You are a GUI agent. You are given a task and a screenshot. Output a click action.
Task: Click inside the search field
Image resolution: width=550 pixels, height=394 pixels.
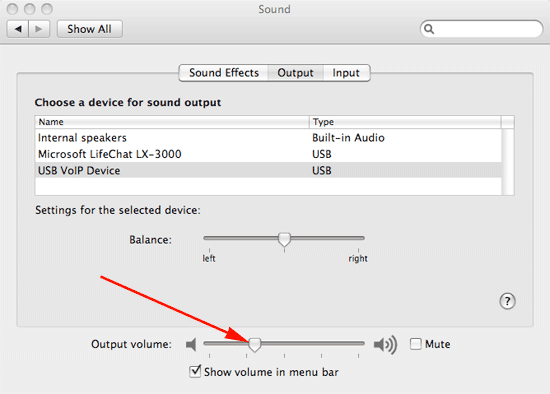coord(488,29)
